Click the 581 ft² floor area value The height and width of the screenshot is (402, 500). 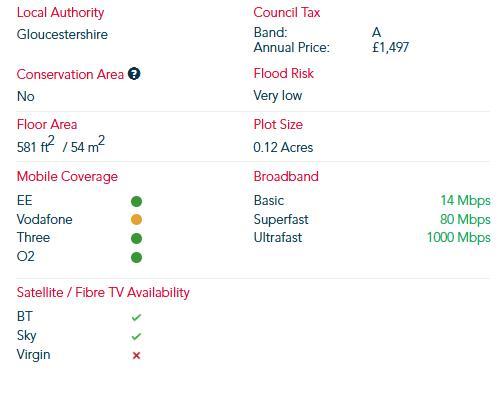click(x=36, y=144)
